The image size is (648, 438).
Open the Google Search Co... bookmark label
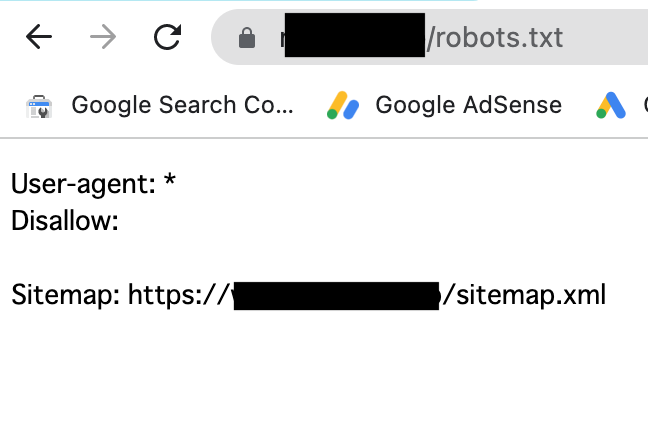pyautogui.click(x=182, y=105)
